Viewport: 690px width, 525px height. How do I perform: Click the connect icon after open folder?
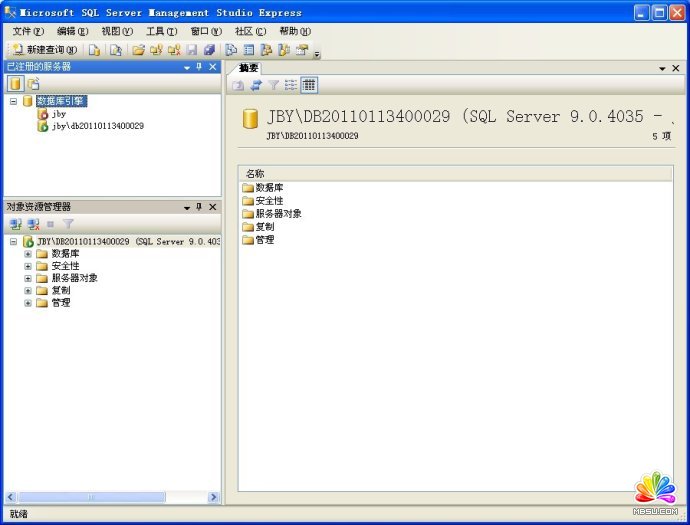156,50
